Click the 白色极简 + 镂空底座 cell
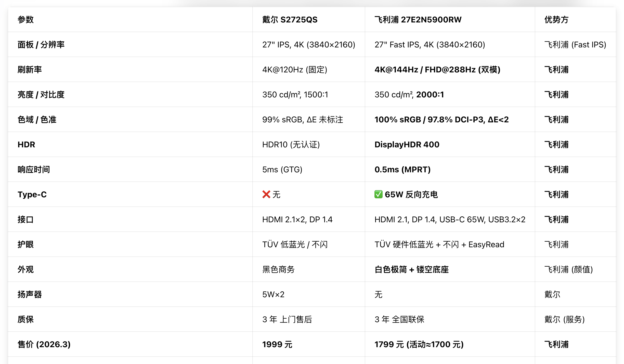 411,269
